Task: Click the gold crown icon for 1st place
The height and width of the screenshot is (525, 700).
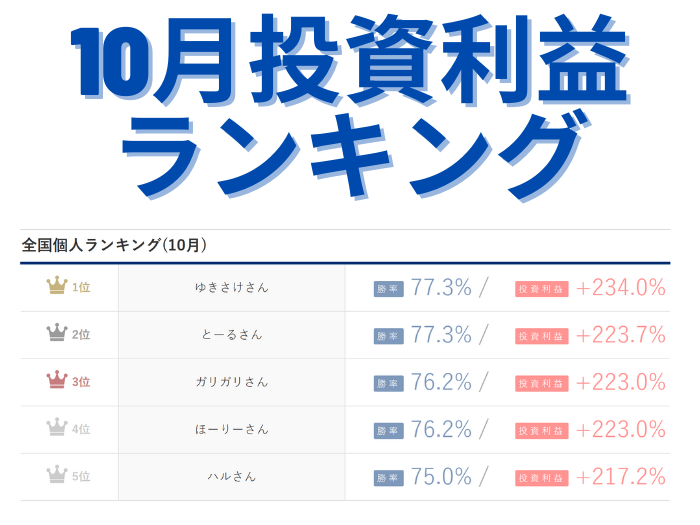Action: pyautogui.click(x=56, y=287)
